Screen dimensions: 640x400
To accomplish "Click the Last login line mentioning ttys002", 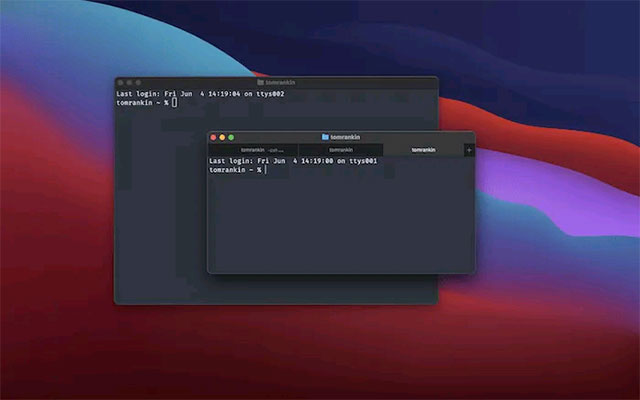I will pyautogui.click(x=200, y=94).
